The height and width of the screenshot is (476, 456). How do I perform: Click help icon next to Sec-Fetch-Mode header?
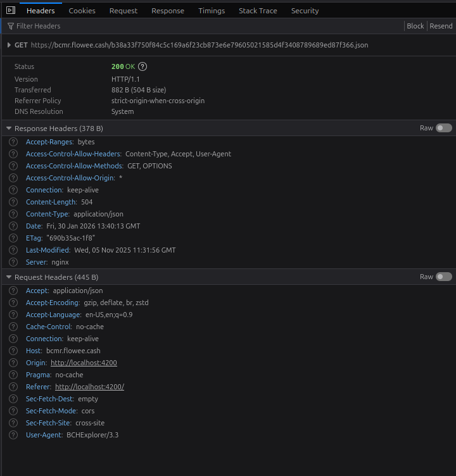tap(13, 411)
